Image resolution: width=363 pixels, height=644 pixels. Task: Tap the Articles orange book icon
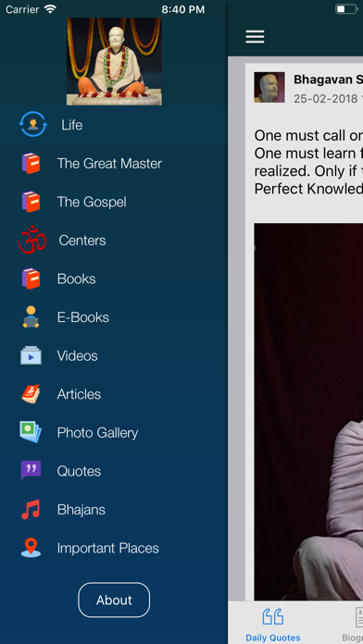point(31,393)
